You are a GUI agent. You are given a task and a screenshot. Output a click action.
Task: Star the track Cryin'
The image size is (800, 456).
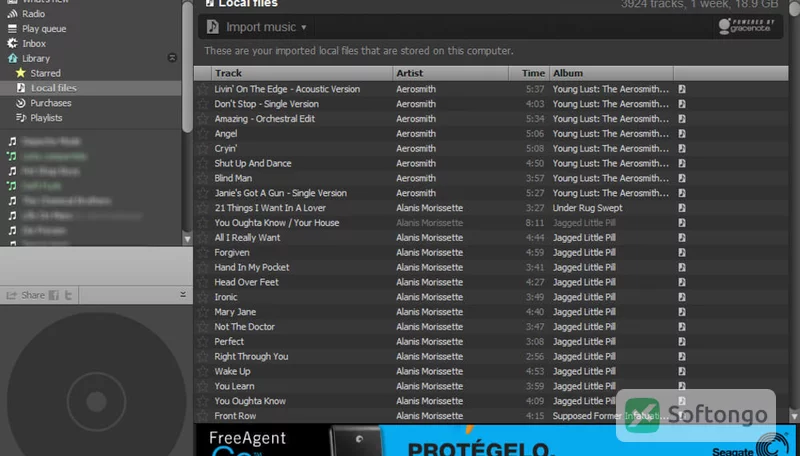(x=203, y=148)
